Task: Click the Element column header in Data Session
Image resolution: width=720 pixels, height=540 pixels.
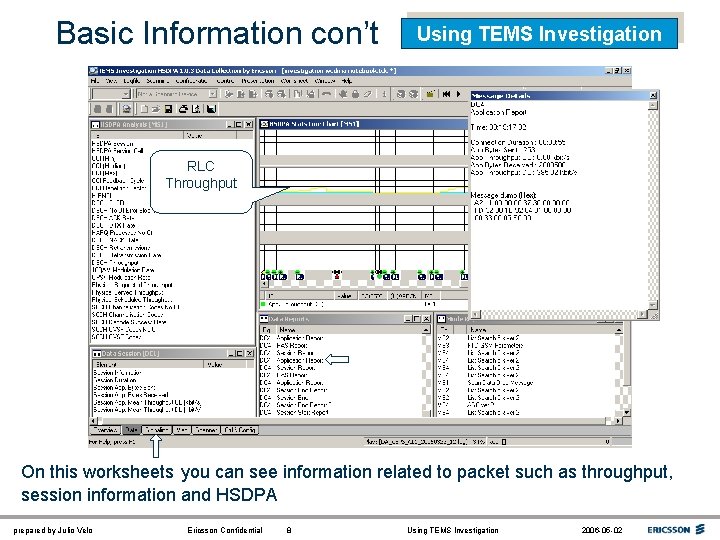Action: (x=148, y=365)
